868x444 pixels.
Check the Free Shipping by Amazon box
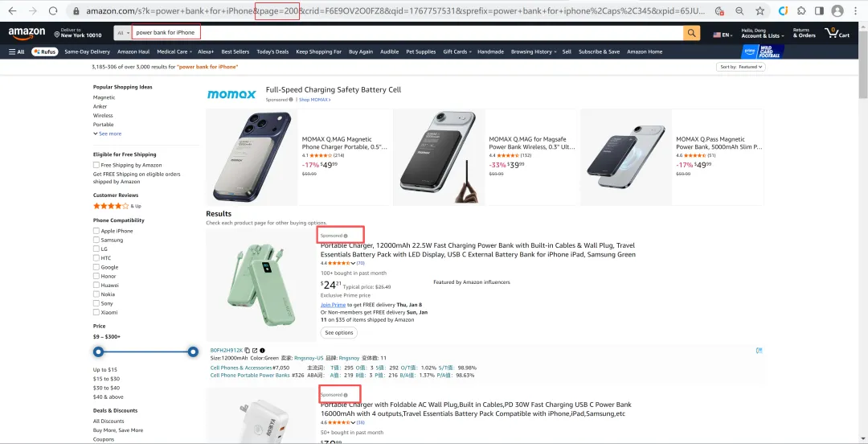(96, 165)
